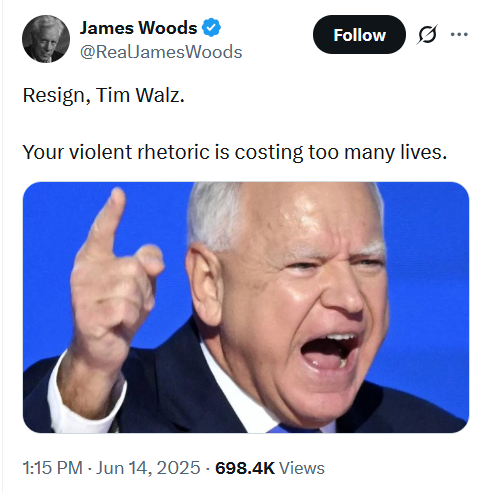Click the word 'Follow' on the black pill button
Image resolution: width=489 pixels, height=493 pixels.
pyautogui.click(x=359, y=35)
